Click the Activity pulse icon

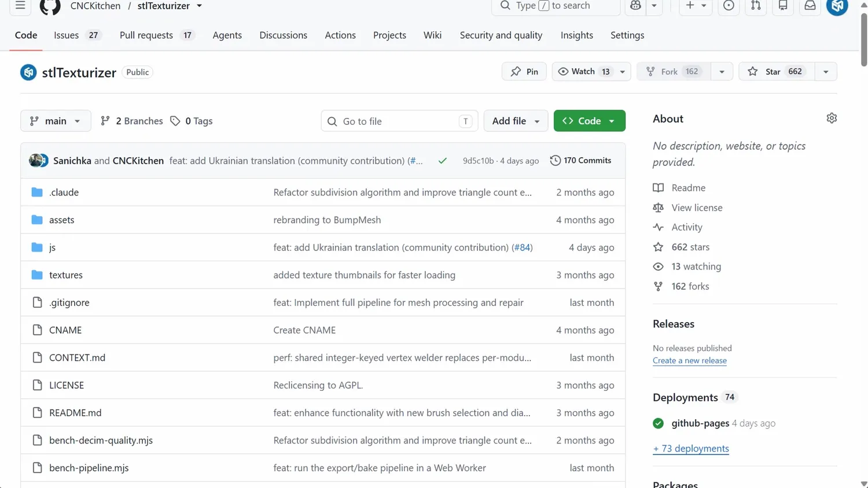click(x=658, y=227)
